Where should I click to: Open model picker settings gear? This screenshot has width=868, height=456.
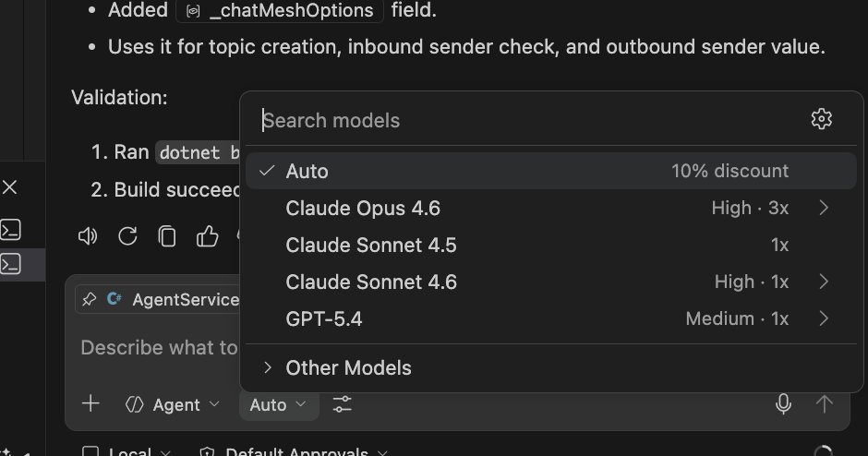point(822,119)
